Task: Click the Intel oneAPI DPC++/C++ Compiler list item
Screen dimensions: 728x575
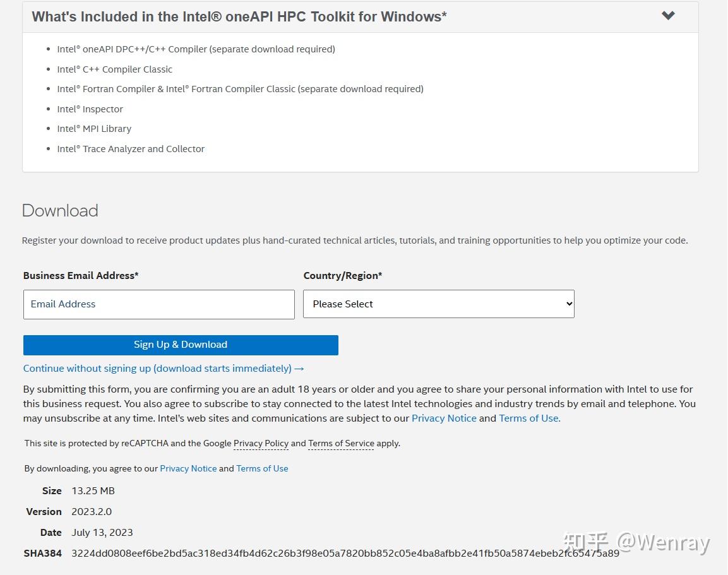Action: click(196, 49)
